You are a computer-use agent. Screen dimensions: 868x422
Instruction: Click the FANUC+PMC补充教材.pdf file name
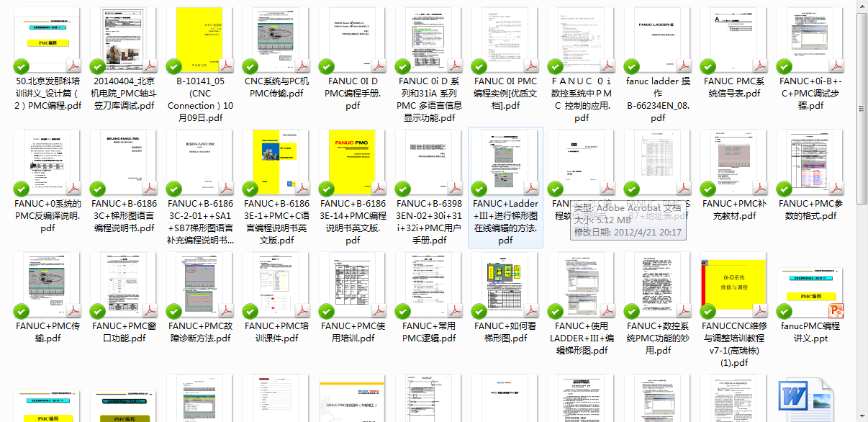click(733, 210)
